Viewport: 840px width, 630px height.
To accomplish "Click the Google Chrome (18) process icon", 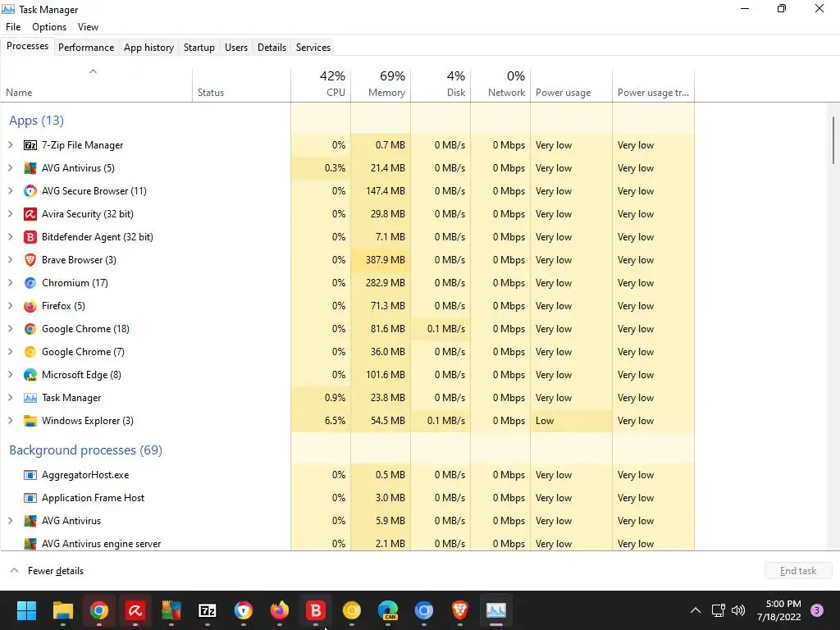I will [30, 329].
